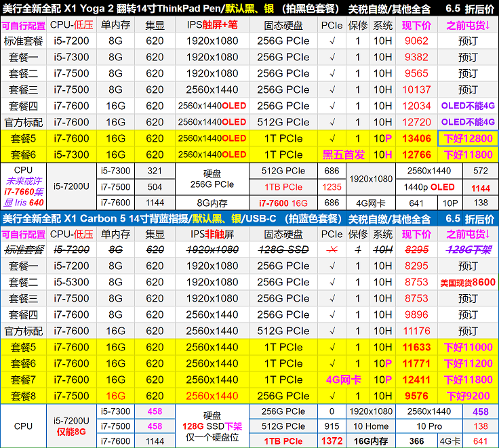499x448 pixels.
Task: Click 未来或许 i7-7660集显 Iris 640 note
Action: click(x=24, y=192)
